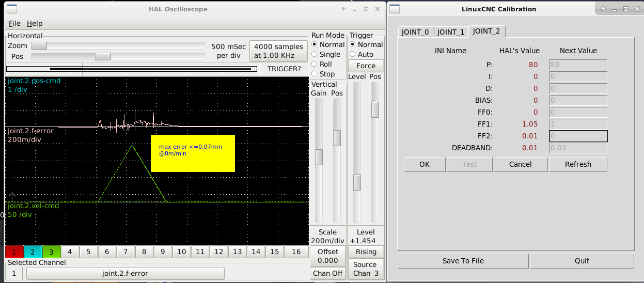Click the joint.2.f-error source button

click(125, 273)
